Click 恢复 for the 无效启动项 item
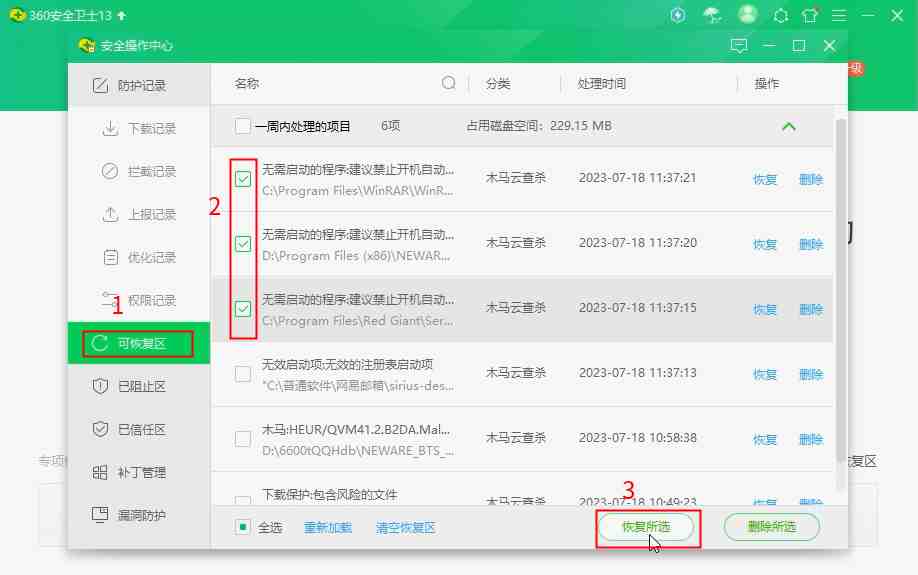918x575 pixels. (x=765, y=374)
